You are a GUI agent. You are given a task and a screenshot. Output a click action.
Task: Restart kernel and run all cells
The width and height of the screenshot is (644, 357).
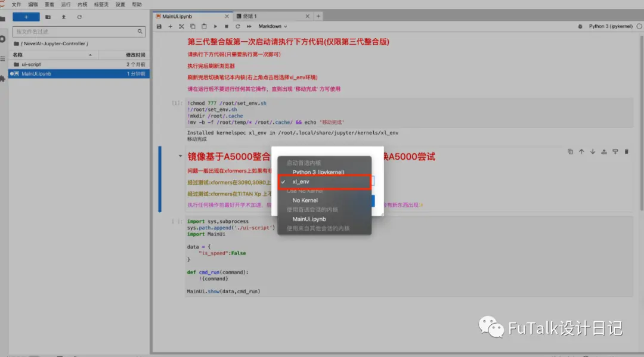pos(249,26)
